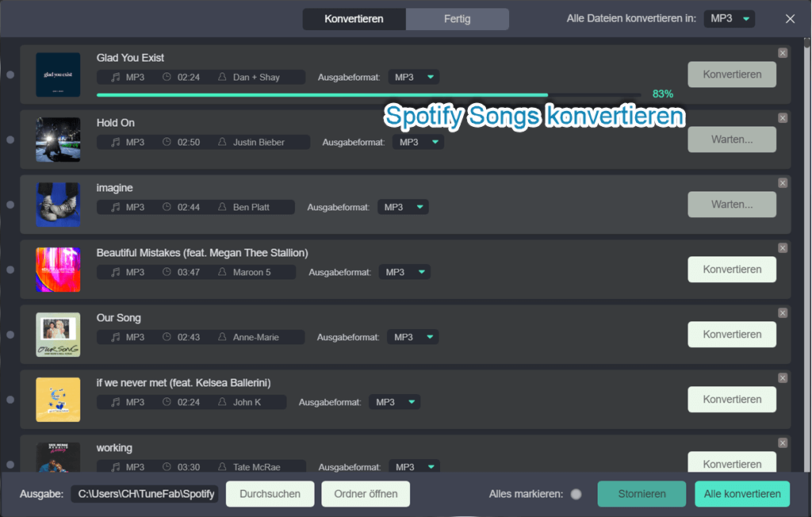Switch to the Fertig tab
The image size is (812, 517).
tap(457, 18)
